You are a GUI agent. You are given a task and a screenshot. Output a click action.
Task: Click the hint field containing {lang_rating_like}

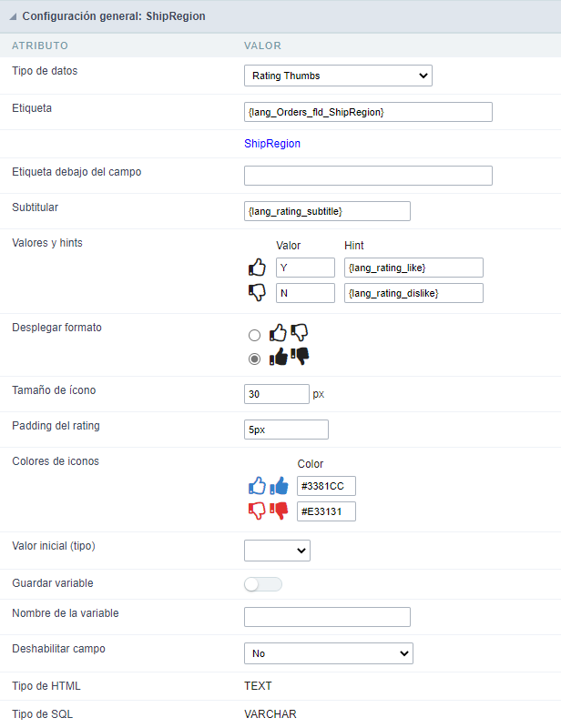[x=413, y=267]
